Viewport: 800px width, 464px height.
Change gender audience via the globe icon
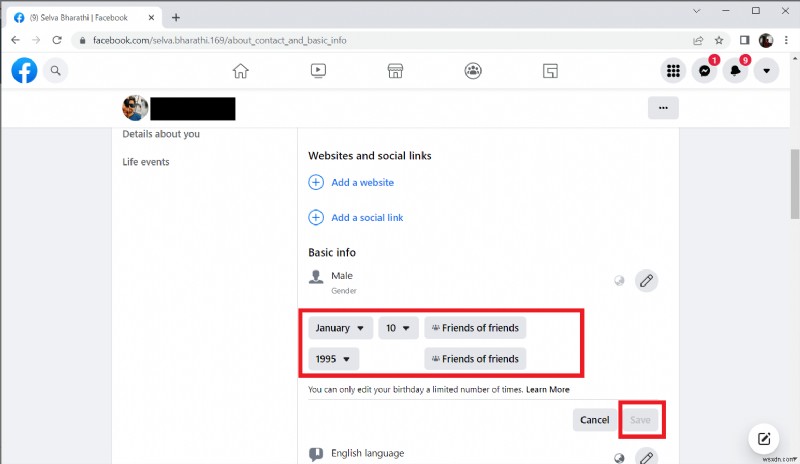[619, 281]
